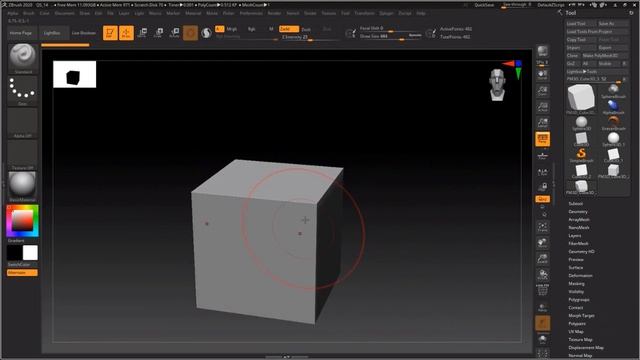
Task: Click the Gizmo 3D orange circle icon
Action: (x=190, y=33)
